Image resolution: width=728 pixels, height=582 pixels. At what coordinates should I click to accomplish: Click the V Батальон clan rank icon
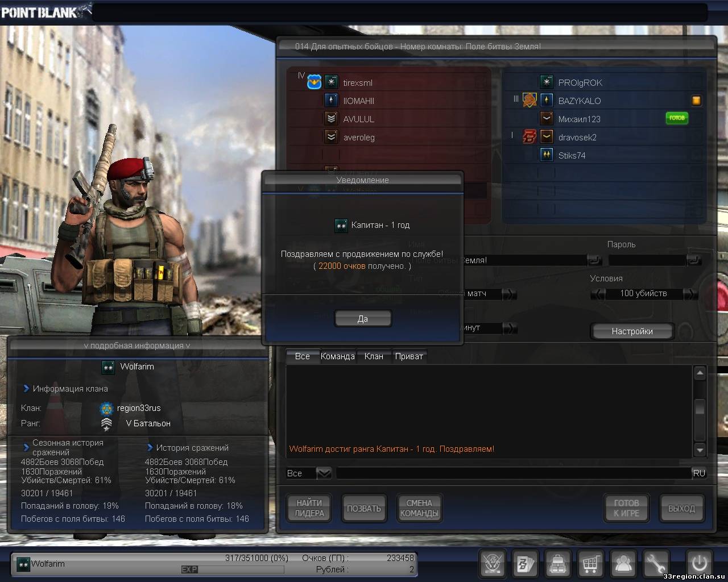106,424
